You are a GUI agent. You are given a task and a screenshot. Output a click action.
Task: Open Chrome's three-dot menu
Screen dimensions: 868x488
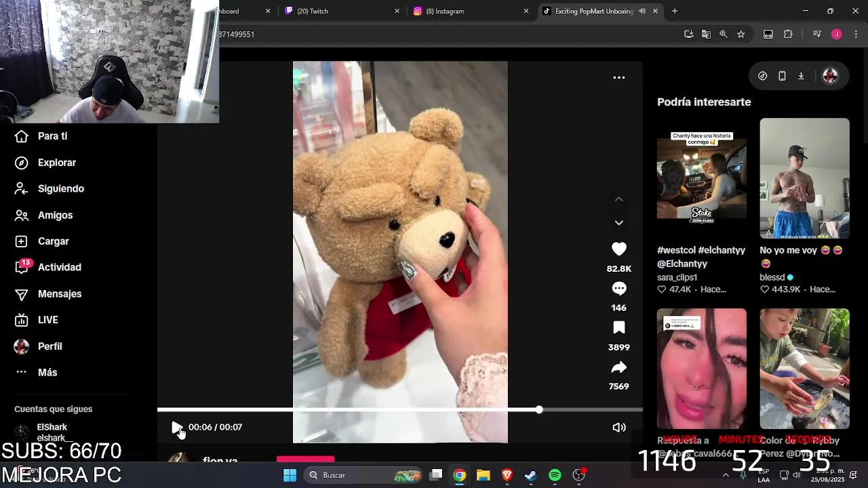click(x=856, y=34)
